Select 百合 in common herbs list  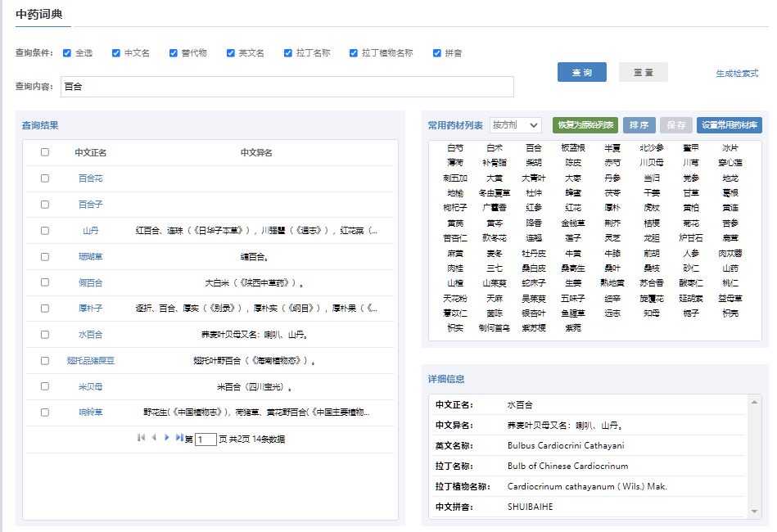point(534,148)
